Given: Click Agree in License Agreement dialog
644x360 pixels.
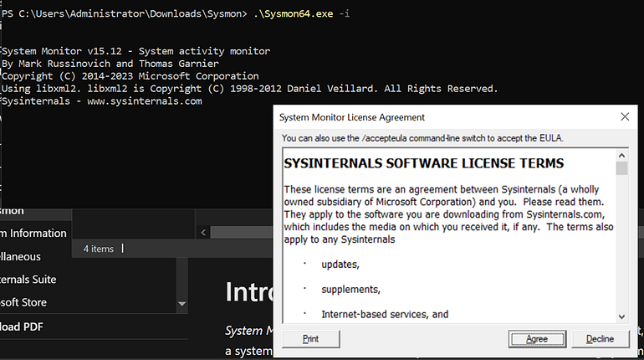Looking at the screenshot, I should [537, 339].
